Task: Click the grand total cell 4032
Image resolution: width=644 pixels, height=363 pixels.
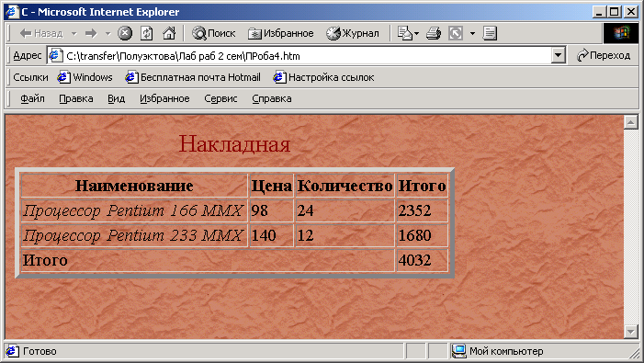Action: point(423,260)
